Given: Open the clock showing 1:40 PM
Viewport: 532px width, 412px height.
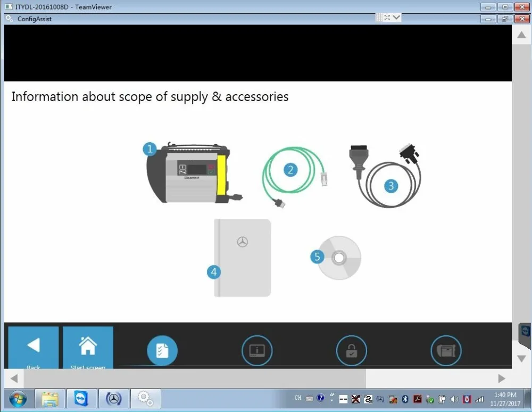Looking at the screenshot, I should [x=505, y=399].
